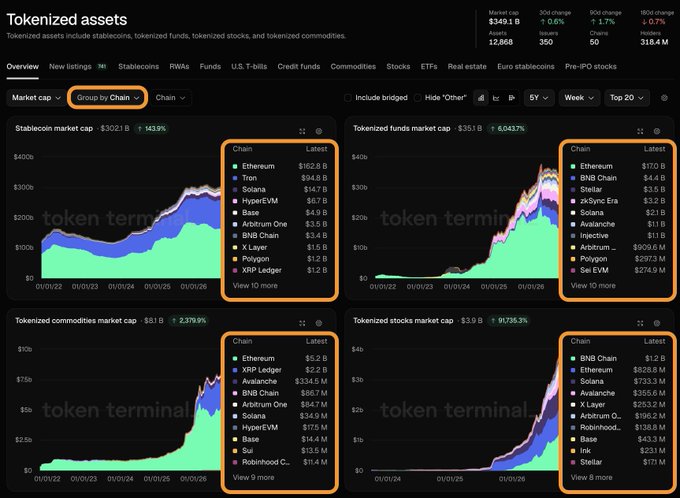The width and height of the screenshot is (680, 498).
Task: Open the Top 20 dropdown
Action: pos(627,98)
